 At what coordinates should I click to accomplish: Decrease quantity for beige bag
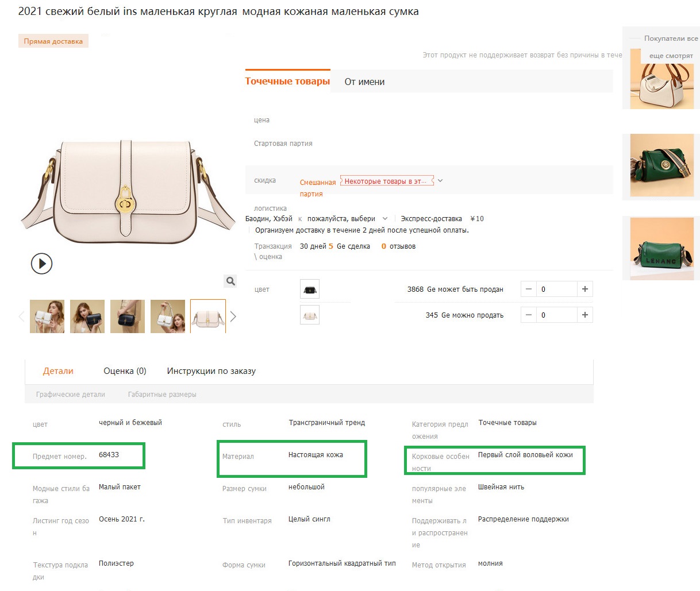pyautogui.click(x=529, y=315)
